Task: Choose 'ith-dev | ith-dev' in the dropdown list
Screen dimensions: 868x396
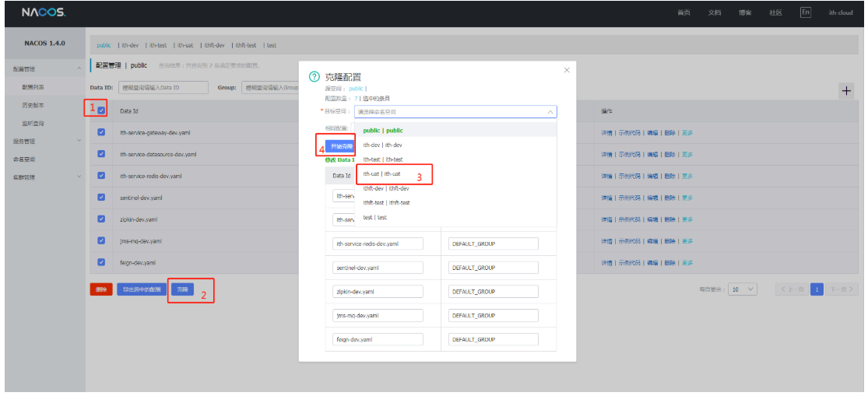Action: click(x=455, y=145)
